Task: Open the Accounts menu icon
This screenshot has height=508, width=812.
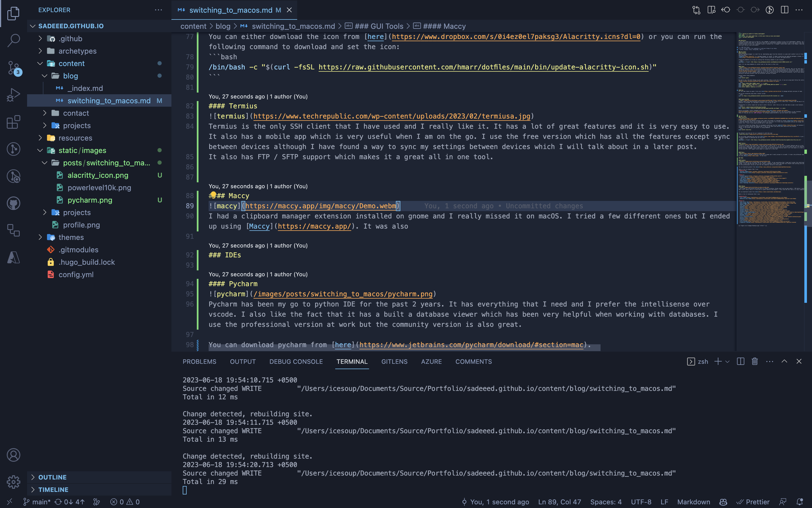Action: pos(14,455)
